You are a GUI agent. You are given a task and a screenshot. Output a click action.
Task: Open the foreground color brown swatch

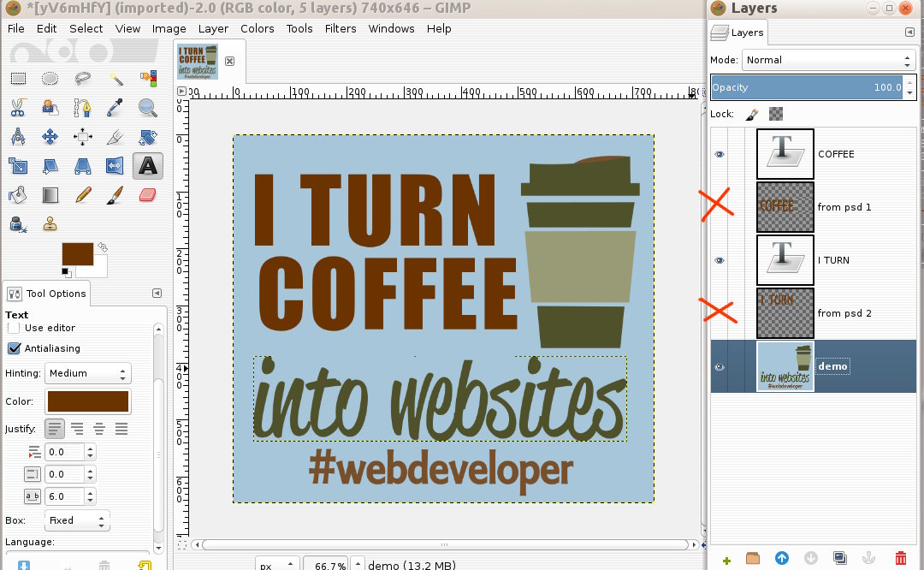tap(78, 254)
